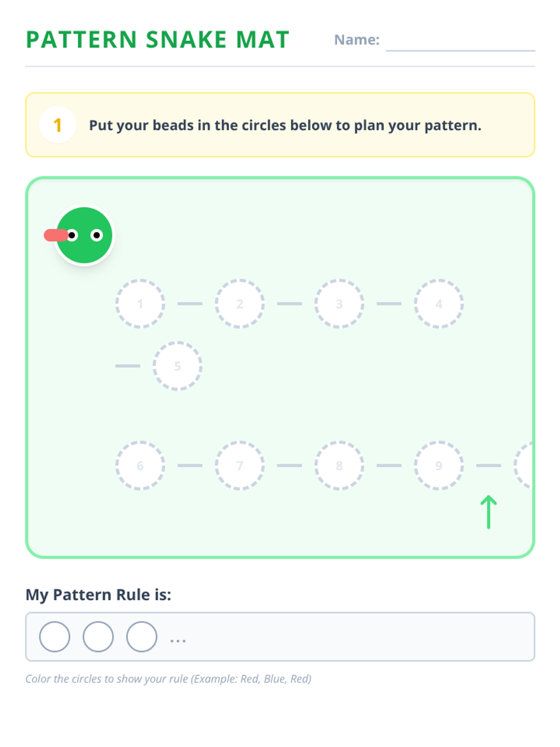Viewport: 560px width, 747px height.
Task: Click the third pattern rule circle
Action: coord(141,637)
